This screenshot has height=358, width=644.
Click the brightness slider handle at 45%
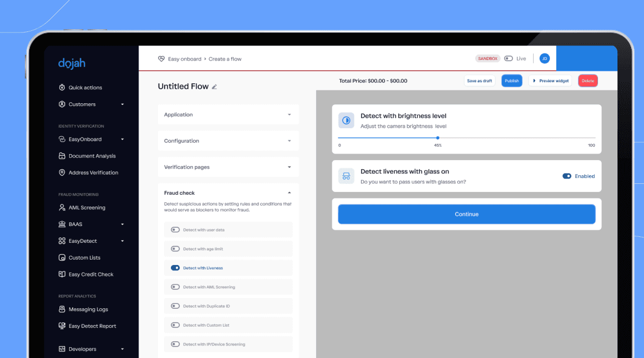click(438, 138)
